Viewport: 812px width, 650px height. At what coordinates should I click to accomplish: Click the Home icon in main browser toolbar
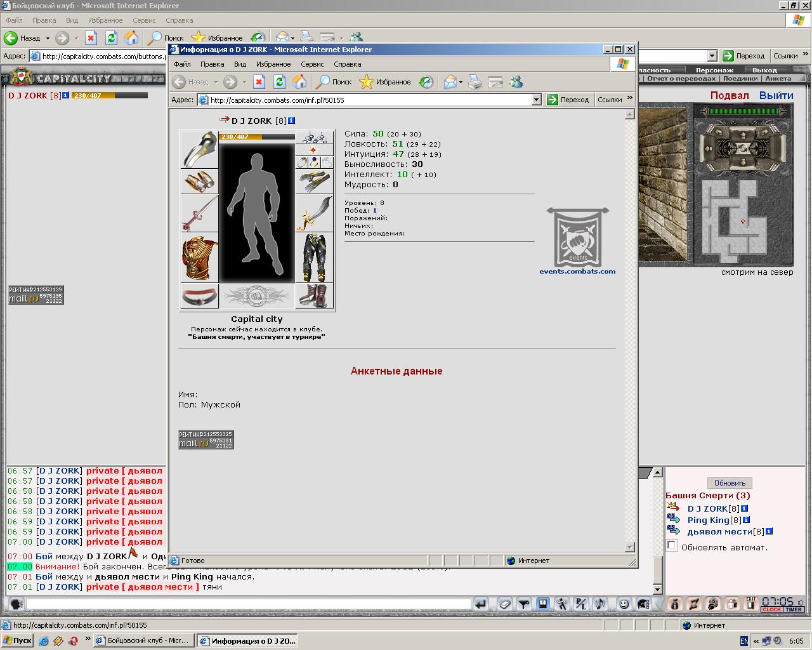pos(131,38)
